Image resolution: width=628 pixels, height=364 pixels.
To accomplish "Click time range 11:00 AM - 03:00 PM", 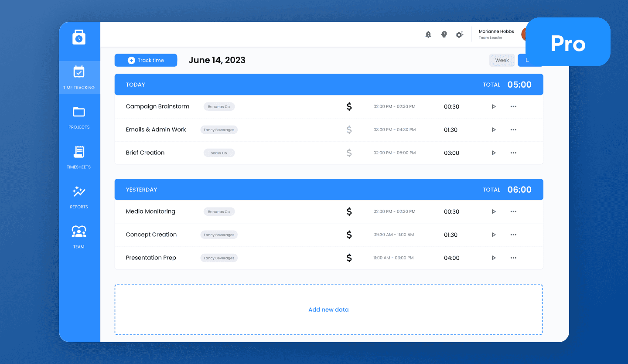I will [x=393, y=258].
